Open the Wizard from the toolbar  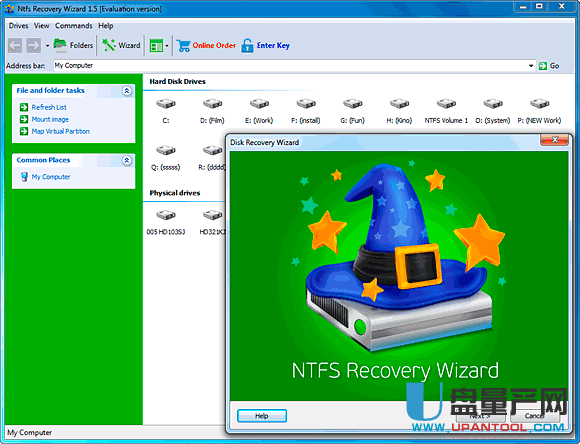(x=121, y=45)
